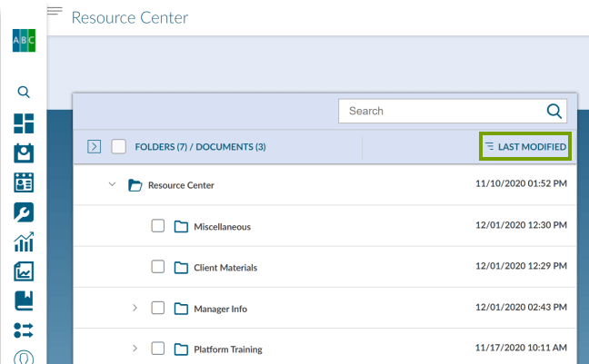Viewport: 589px width, 364px height.
Task: Click the Miscellaneous folder icon
Action: pos(181,227)
